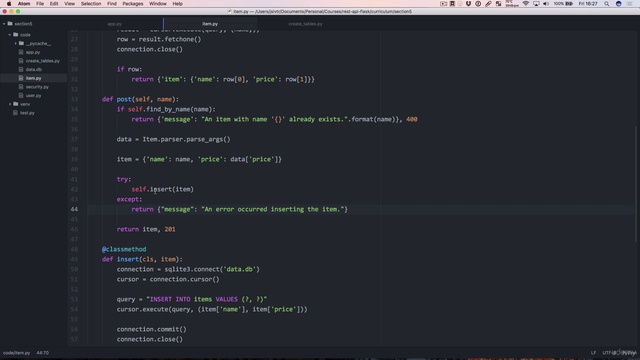Screen dimensions: 640x360
Task: Click the section5 root folder icon
Action: click(10, 24)
